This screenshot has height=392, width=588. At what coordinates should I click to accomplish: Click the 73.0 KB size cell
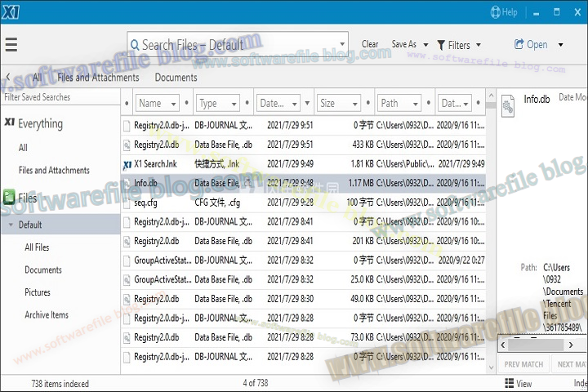click(362, 337)
